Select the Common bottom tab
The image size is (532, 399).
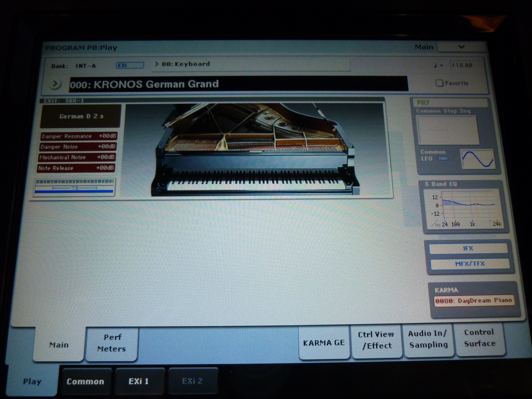[86, 381]
